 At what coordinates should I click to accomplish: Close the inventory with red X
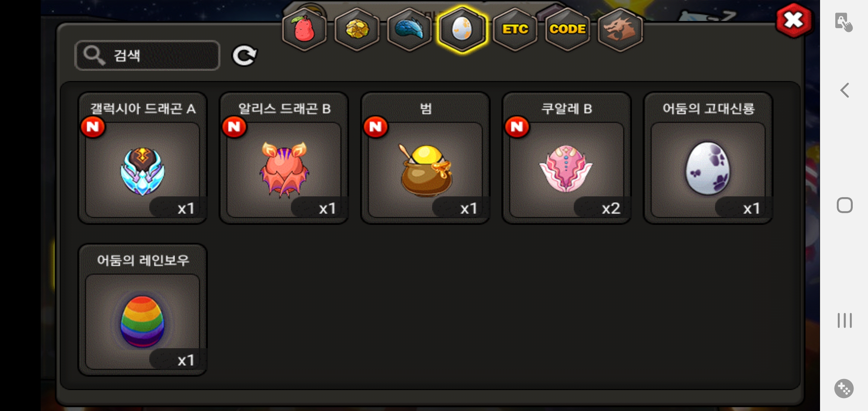point(793,20)
